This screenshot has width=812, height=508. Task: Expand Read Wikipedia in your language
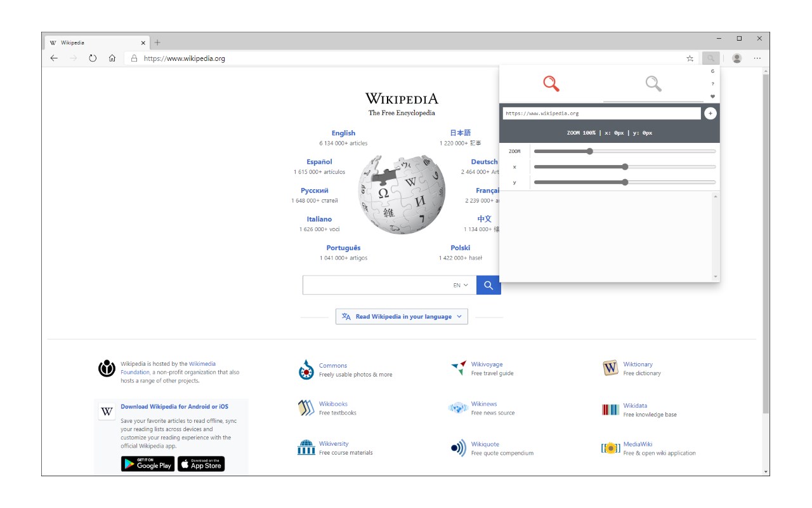tap(402, 316)
